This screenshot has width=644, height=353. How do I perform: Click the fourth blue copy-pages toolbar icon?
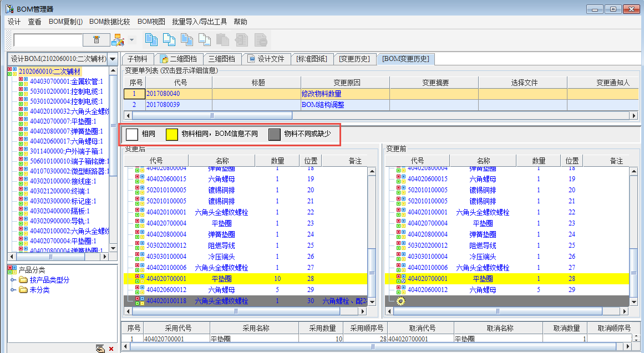point(205,40)
